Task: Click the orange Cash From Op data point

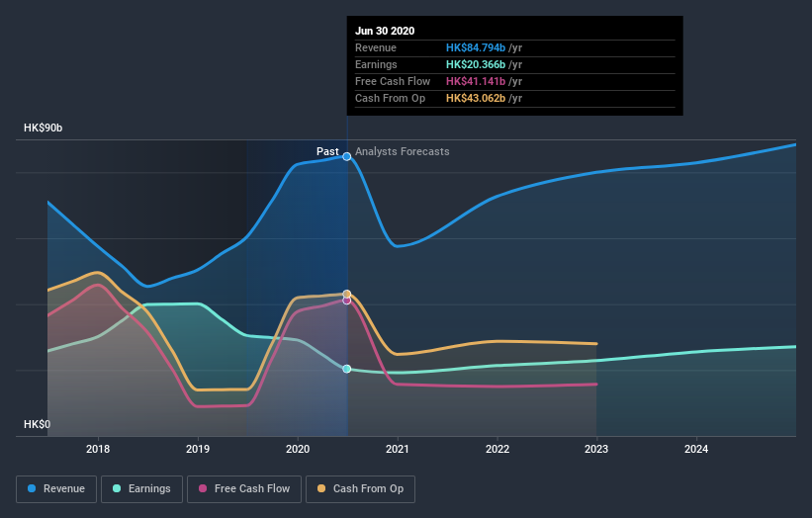Action: (347, 294)
